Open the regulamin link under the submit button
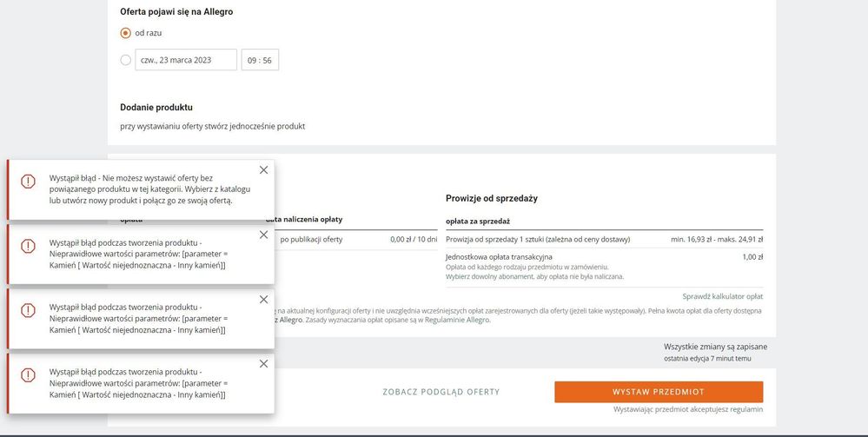The image size is (868, 437). point(748,409)
